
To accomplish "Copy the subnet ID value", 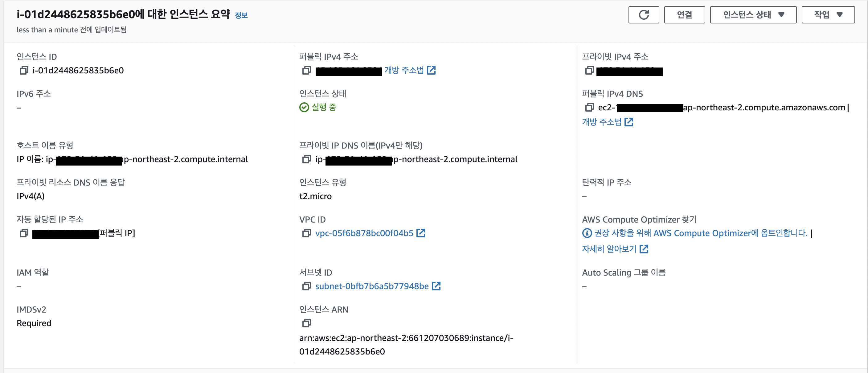I will [306, 286].
